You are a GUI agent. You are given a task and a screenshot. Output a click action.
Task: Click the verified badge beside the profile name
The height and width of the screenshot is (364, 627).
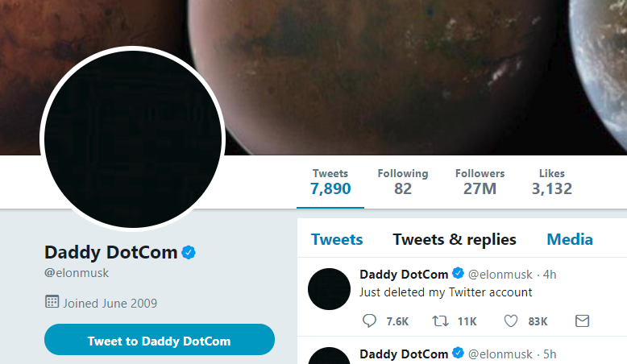(x=189, y=253)
